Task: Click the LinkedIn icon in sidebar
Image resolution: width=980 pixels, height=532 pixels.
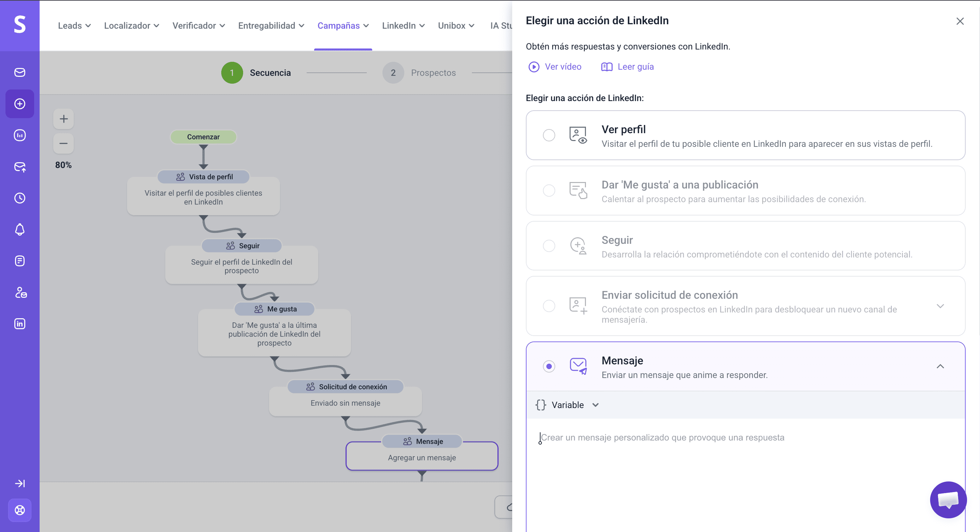Action: coord(20,324)
